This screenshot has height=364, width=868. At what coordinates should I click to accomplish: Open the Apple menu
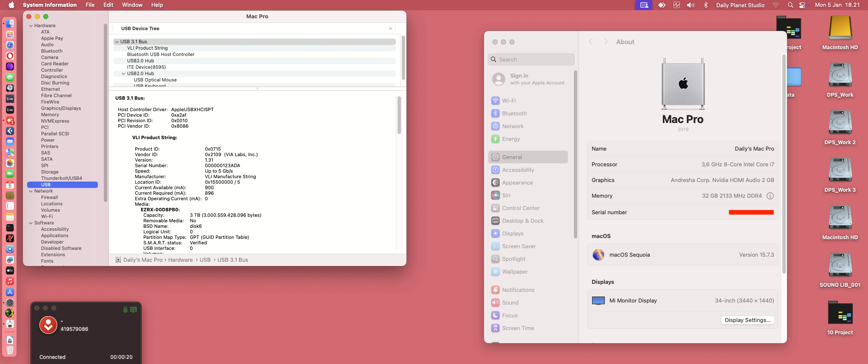(11, 5)
